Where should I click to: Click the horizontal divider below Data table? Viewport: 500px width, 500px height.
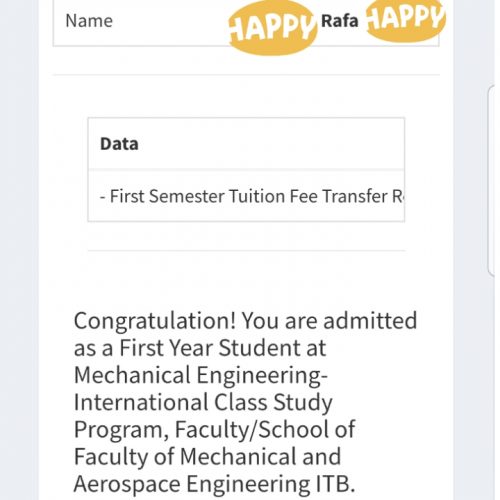pyautogui.click(x=247, y=250)
